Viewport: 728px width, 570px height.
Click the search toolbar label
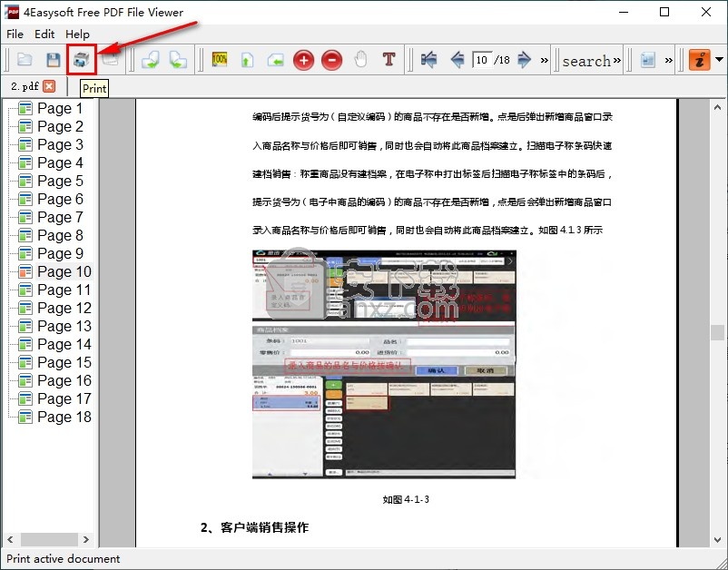(x=586, y=60)
